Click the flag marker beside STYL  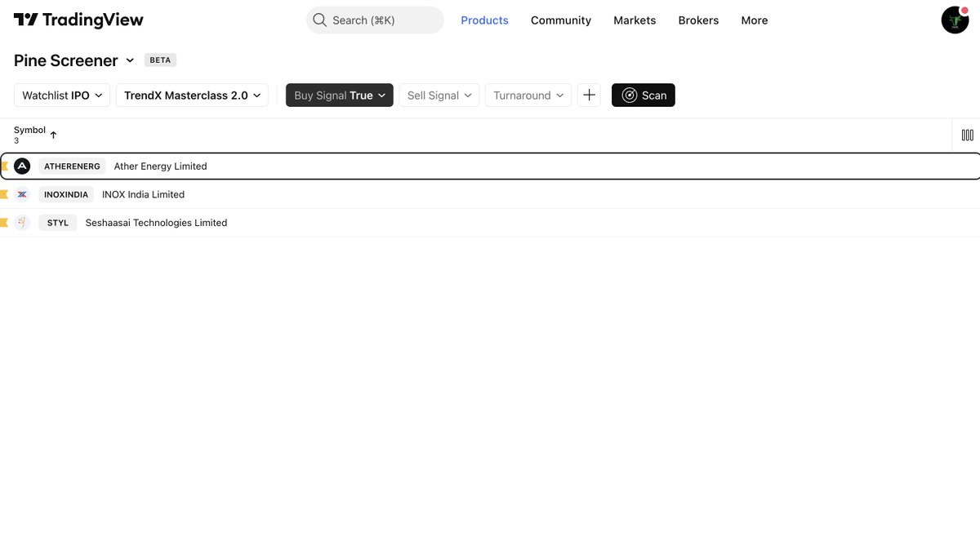(4, 223)
